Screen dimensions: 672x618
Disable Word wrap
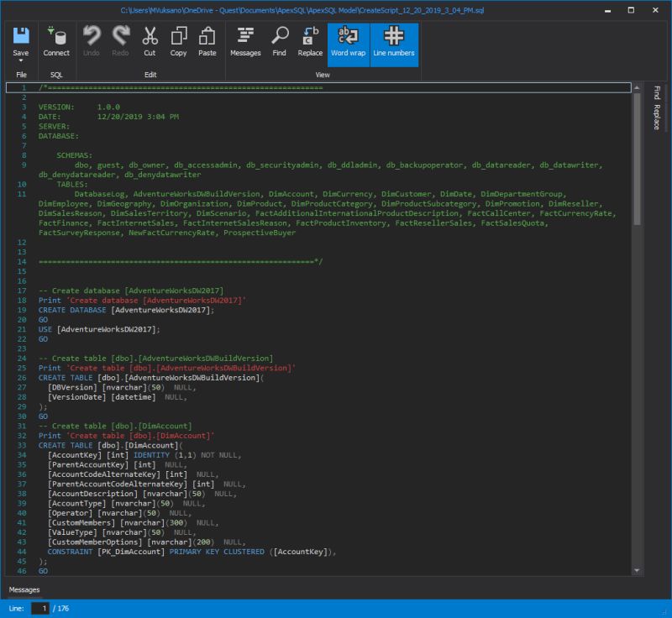coord(348,38)
